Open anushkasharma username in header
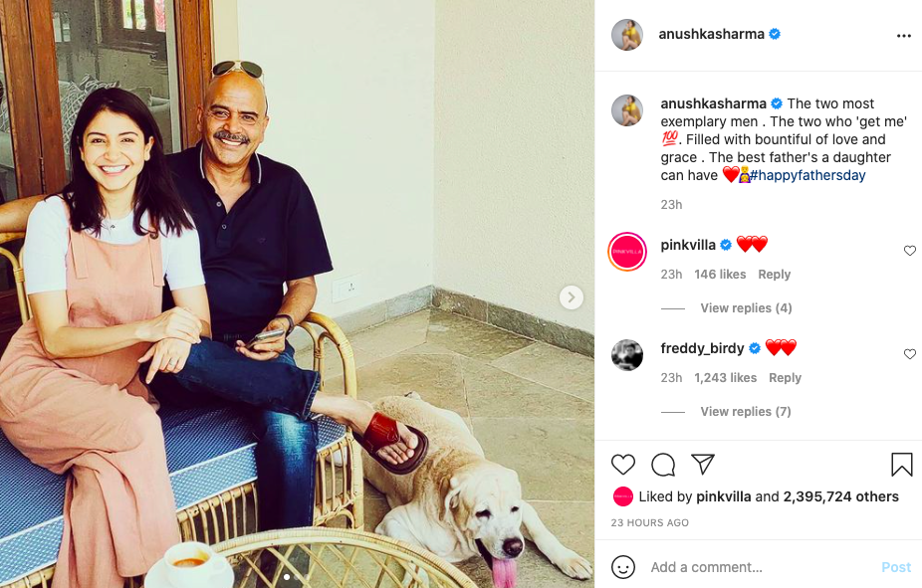 click(x=711, y=34)
